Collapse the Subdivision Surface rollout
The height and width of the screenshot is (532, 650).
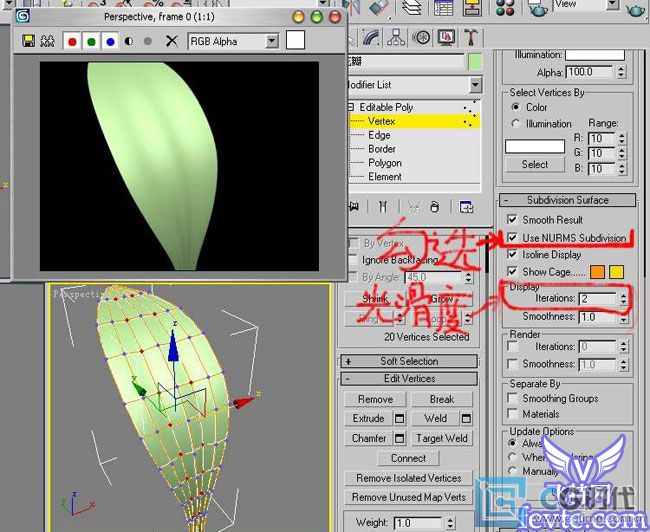click(x=568, y=200)
